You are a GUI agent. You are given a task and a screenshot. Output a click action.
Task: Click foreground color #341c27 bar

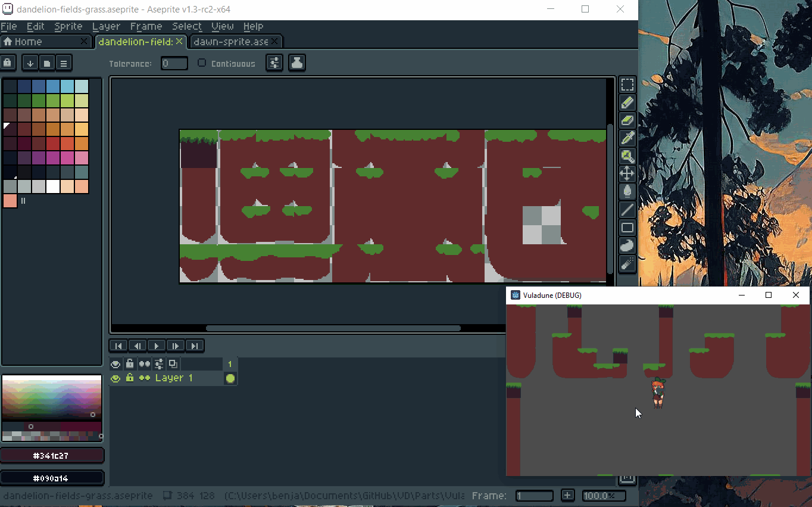[52, 456]
